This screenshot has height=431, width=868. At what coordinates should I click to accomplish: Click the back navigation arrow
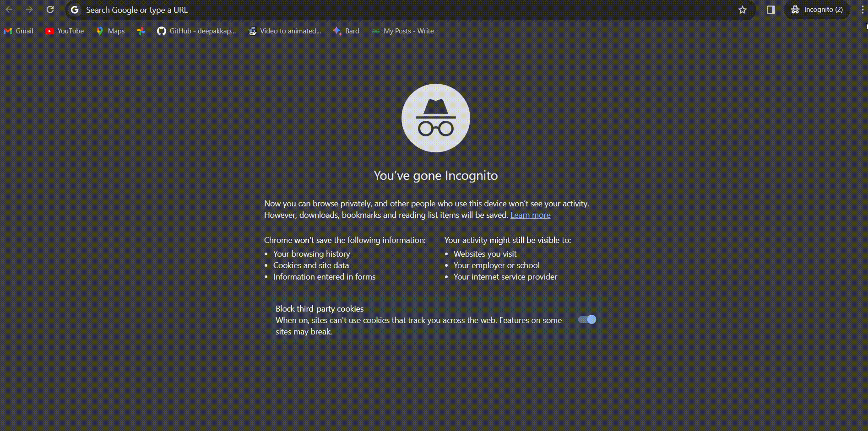coord(9,10)
